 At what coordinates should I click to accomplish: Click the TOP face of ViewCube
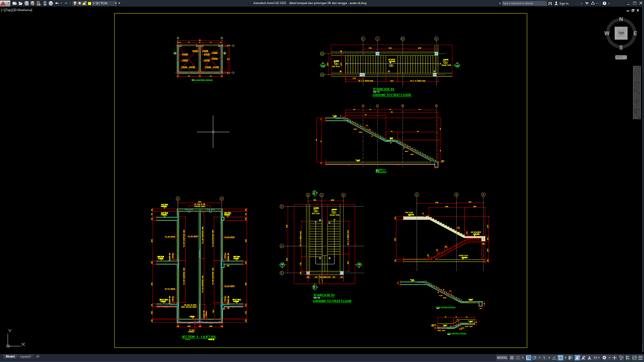coord(621,33)
